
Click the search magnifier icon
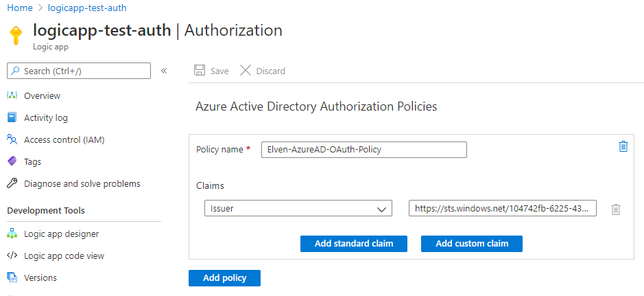point(16,71)
